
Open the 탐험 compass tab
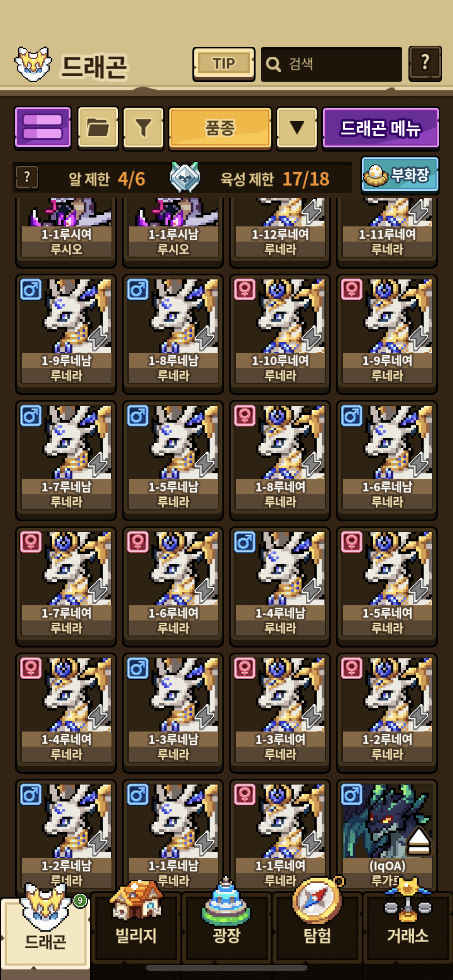tap(317, 926)
